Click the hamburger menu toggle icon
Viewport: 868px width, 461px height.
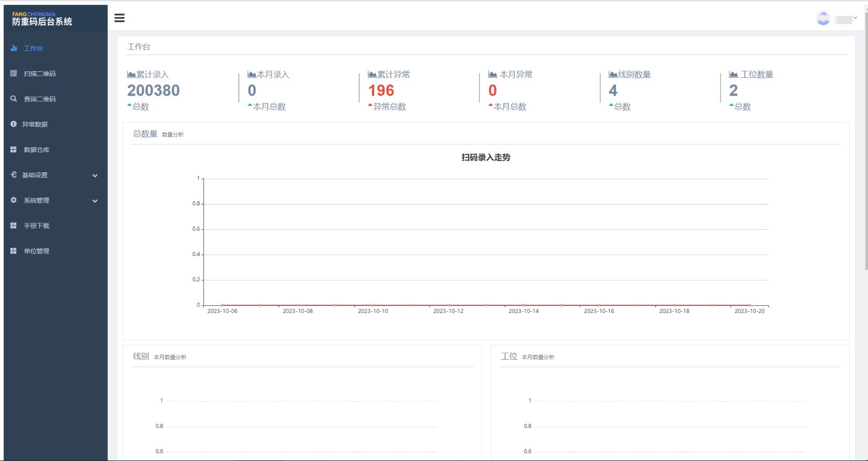(120, 18)
